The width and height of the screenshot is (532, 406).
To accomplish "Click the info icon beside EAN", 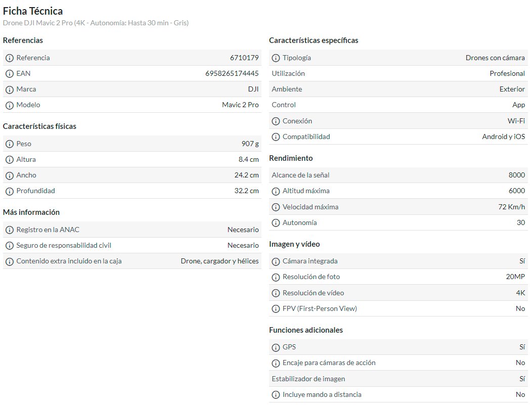I will click(10, 74).
